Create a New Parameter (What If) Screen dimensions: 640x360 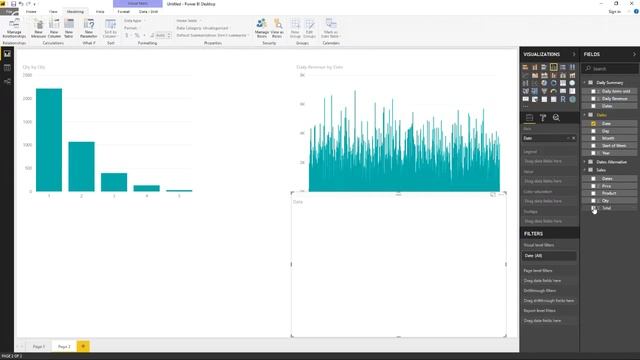[89, 28]
